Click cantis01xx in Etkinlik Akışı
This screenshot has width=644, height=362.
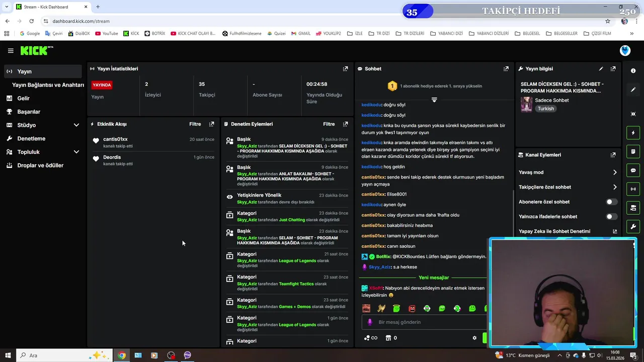tap(115, 139)
